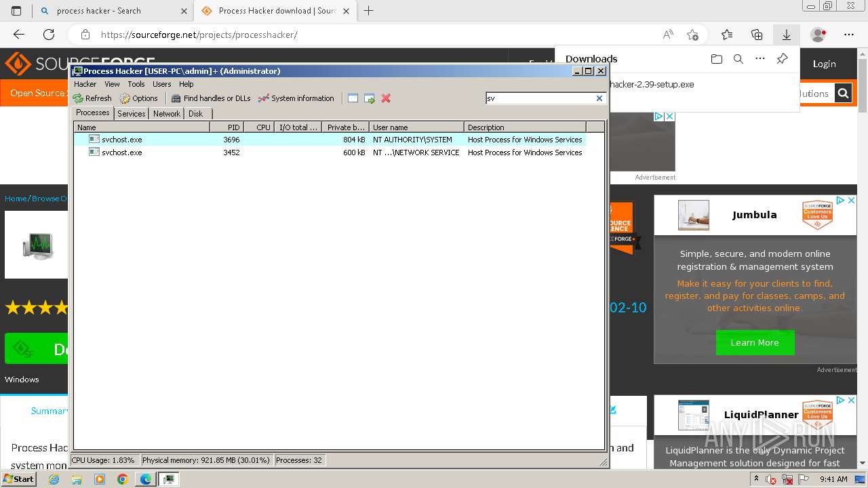Pin the Downloads panel
Screen dimensions: 868x488
pos(782,59)
